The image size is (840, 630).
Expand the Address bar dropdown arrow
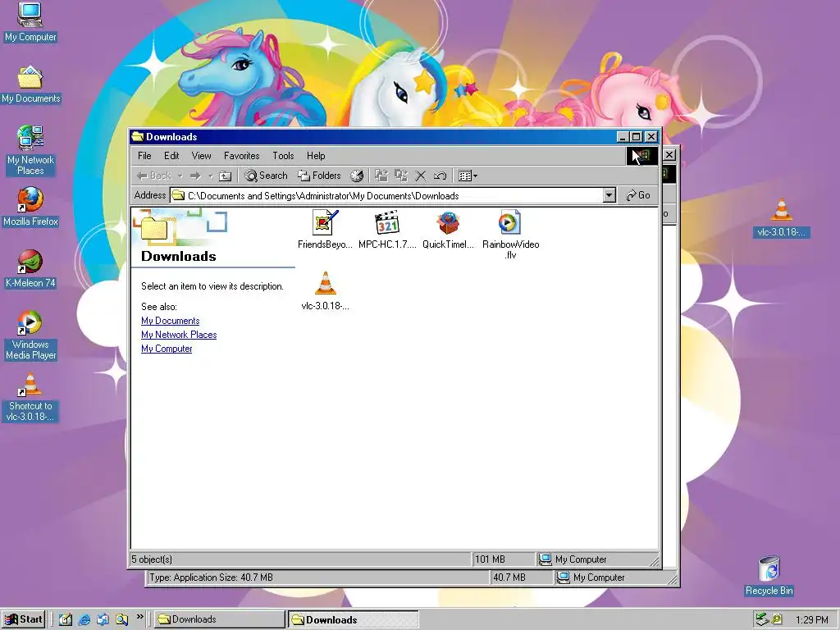(x=609, y=195)
